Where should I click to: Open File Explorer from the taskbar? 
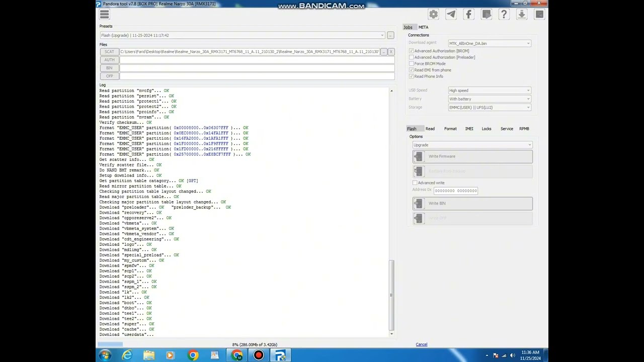[149, 355]
